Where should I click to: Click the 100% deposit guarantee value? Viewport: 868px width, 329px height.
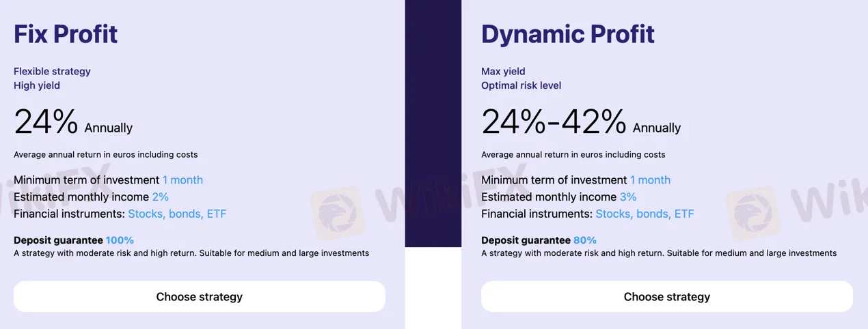pos(120,240)
